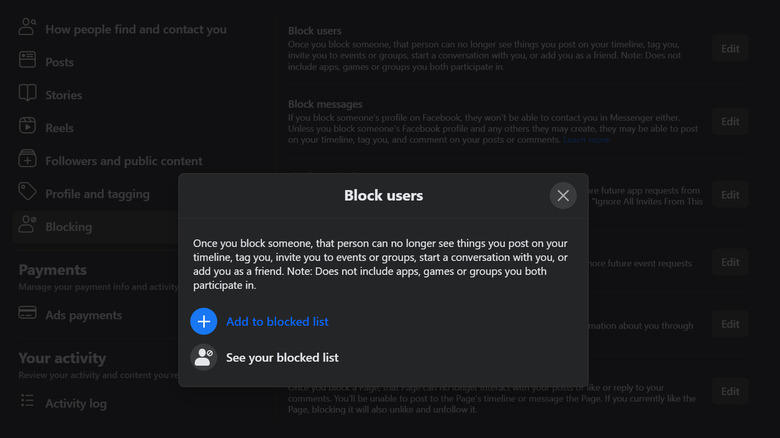This screenshot has height=438, width=780.
Task: Edit the Block messages setting
Action: [x=730, y=122]
